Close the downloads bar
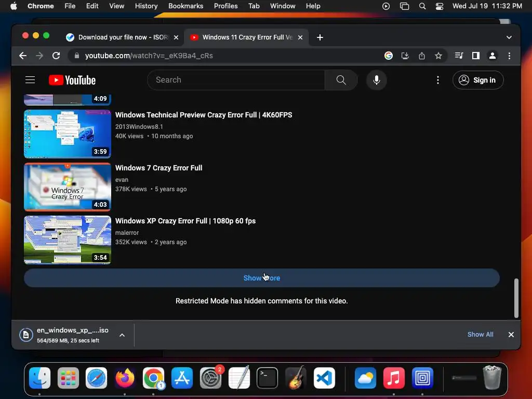 (511, 335)
